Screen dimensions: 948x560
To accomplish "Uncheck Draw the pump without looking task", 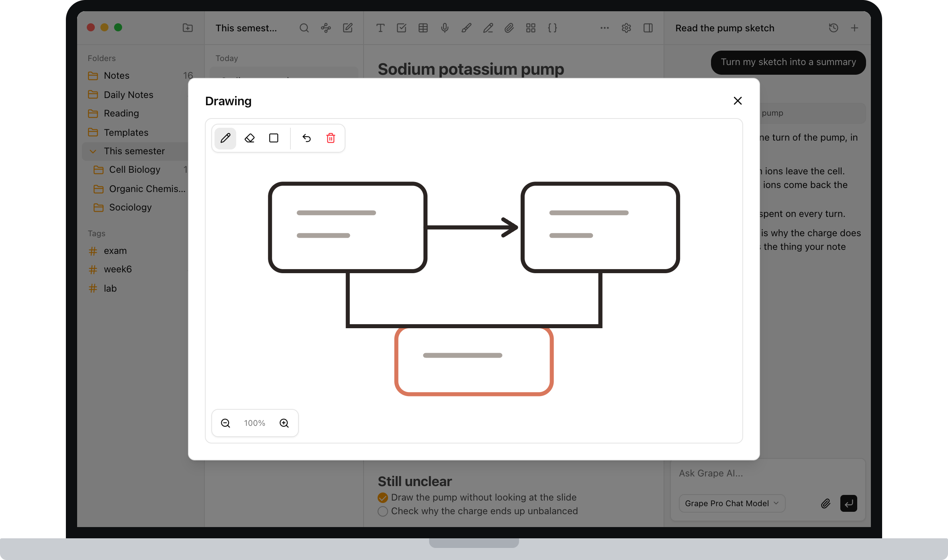I will click(383, 498).
